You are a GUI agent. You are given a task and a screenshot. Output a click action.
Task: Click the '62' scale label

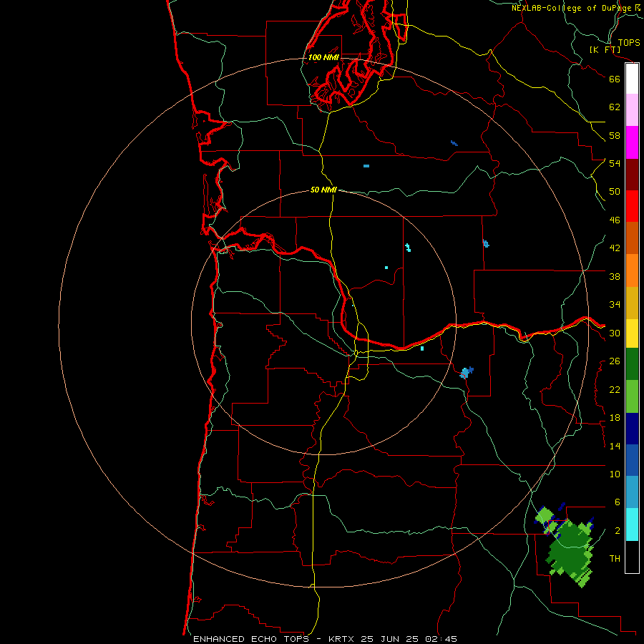[615, 107]
